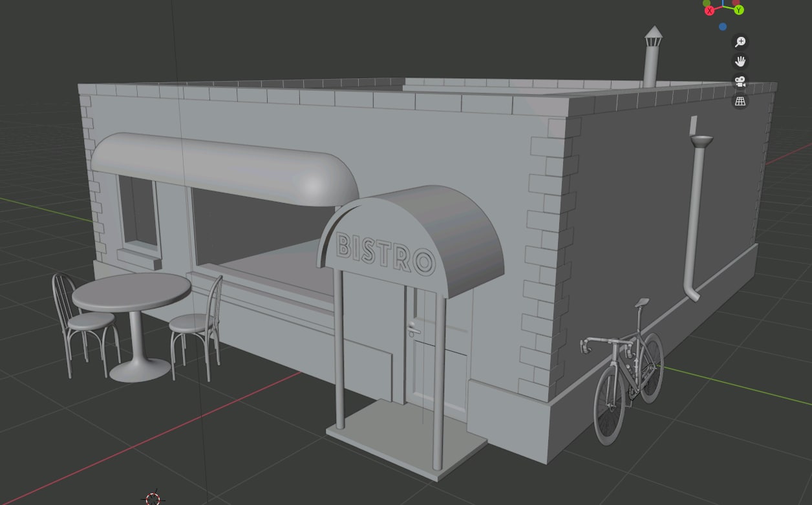Click the door handle on entrance door
The height and width of the screenshot is (505, 812).
pos(413,330)
